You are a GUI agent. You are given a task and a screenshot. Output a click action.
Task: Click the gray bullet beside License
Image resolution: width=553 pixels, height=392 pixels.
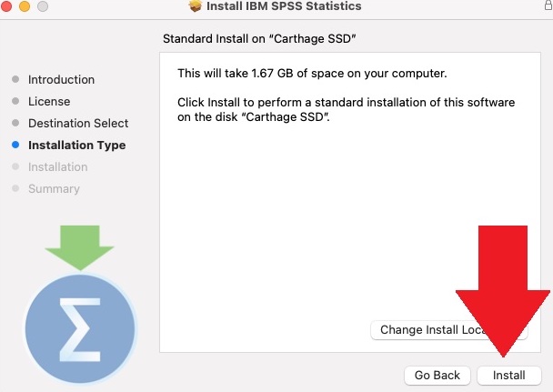15,101
